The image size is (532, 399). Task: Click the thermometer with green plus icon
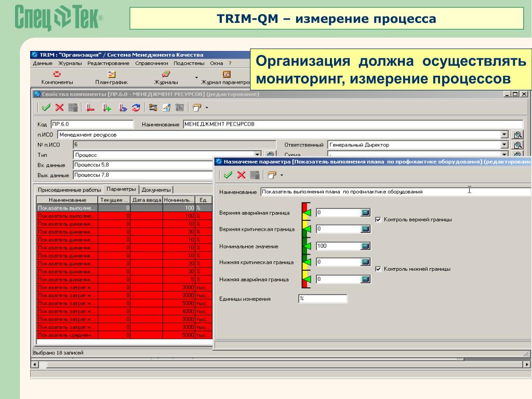(x=107, y=108)
